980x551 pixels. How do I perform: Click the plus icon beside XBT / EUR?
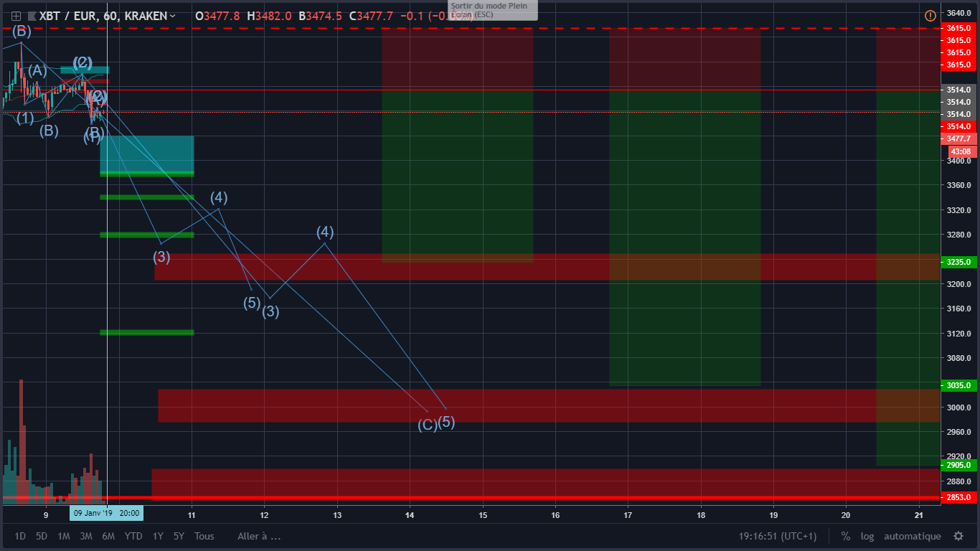16,16
